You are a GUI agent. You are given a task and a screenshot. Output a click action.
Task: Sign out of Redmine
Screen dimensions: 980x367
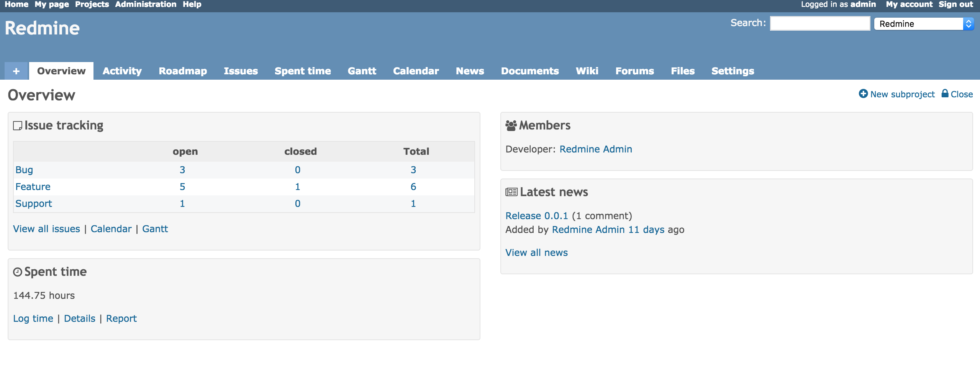coord(955,5)
